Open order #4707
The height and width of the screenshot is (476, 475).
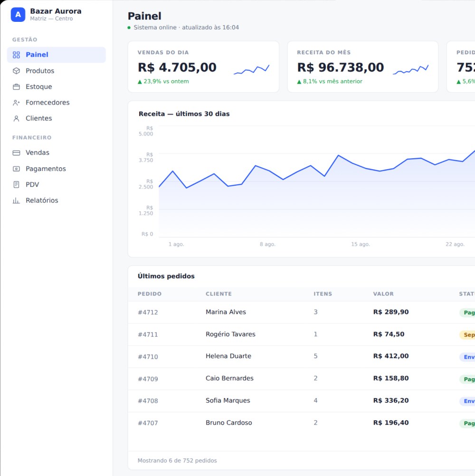(x=148, y=423)
